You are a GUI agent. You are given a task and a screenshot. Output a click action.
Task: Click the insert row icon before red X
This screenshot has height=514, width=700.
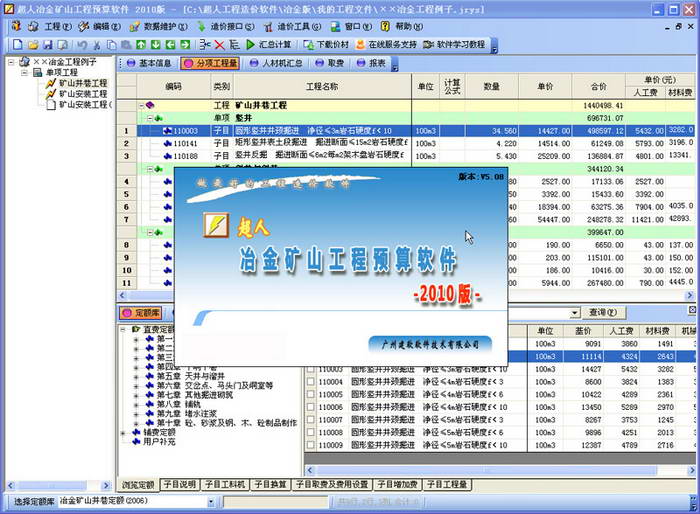coord(205,44)
